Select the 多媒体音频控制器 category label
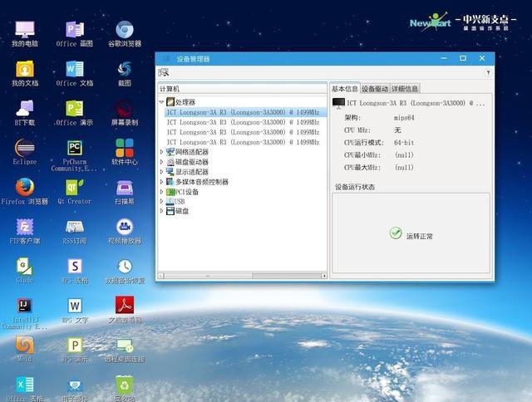The height and width of the screenshot is (402, 532). click(x=202, y=182)
